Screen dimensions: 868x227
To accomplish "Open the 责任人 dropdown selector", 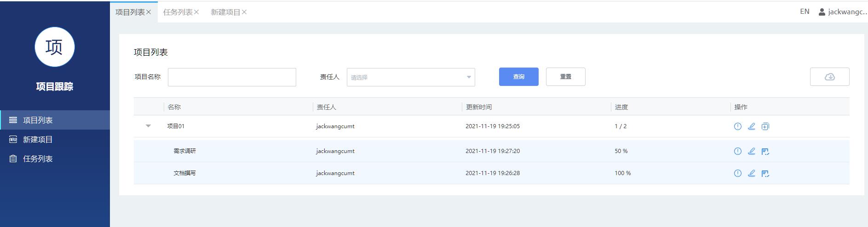I will pyautogui.click(x=410, y=77).
